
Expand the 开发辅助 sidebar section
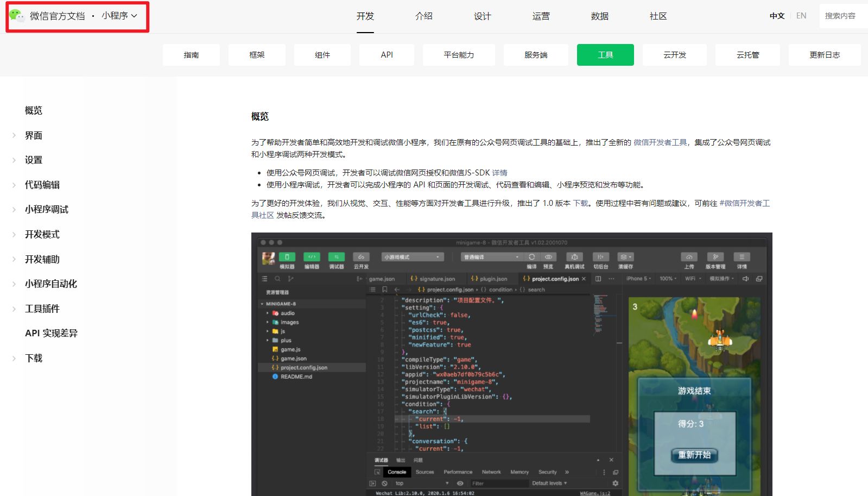pyautogui.click(x=42, y=260)
